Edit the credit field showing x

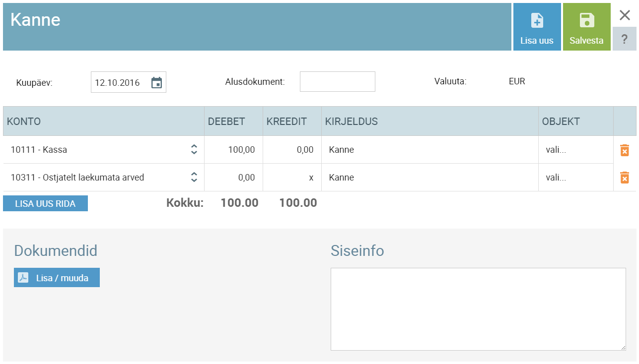click(292, 178)
